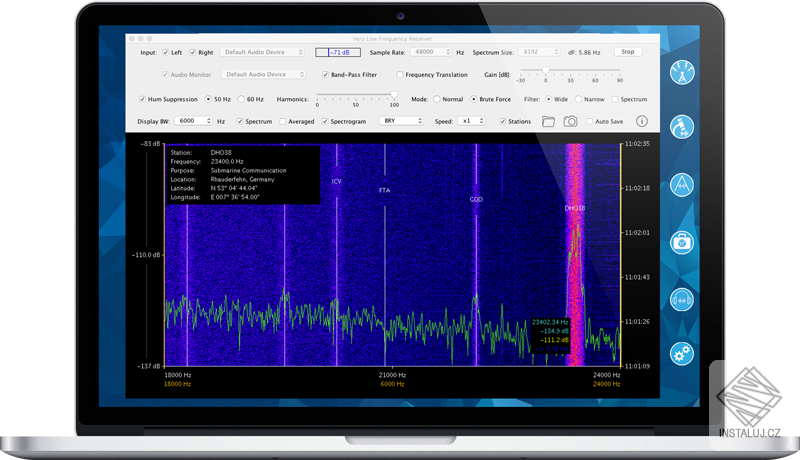Open the medical kit icon in sidebar
Image resolution: width=800 pixels, height=460 pixels.
click(682, 242)
